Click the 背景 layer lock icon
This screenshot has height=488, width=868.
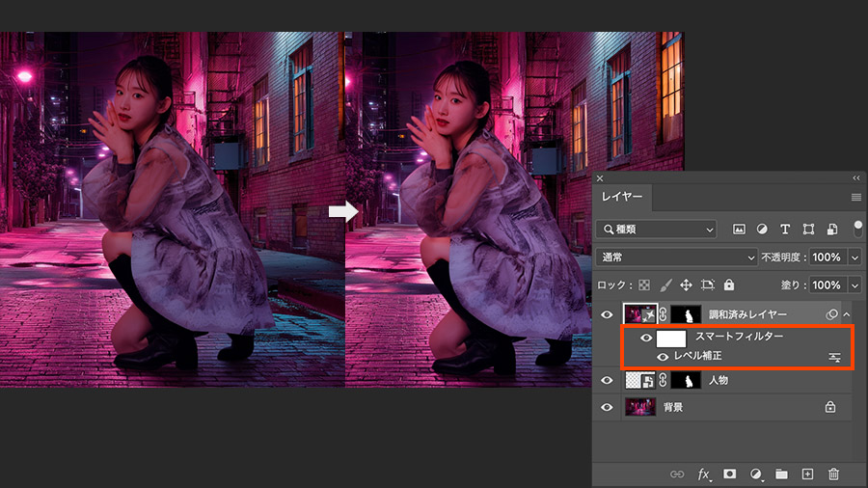pos(830,407)
